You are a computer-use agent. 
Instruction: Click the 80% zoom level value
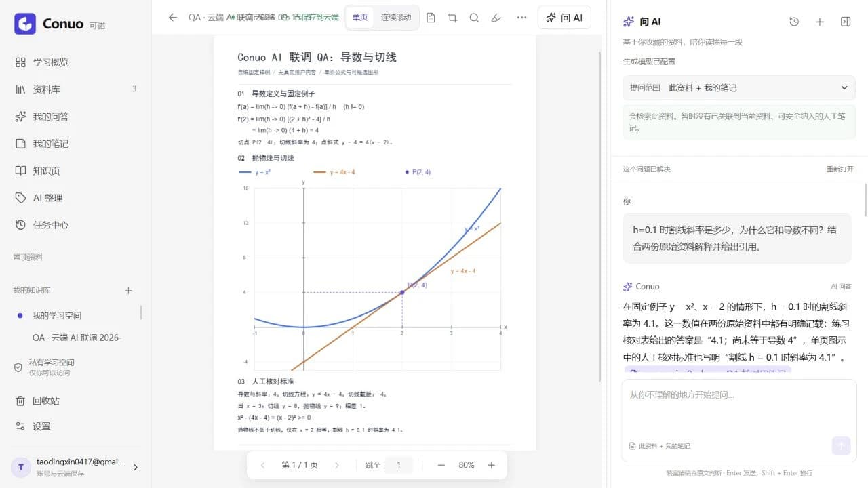pyautogui.click(x=467, y=465)
